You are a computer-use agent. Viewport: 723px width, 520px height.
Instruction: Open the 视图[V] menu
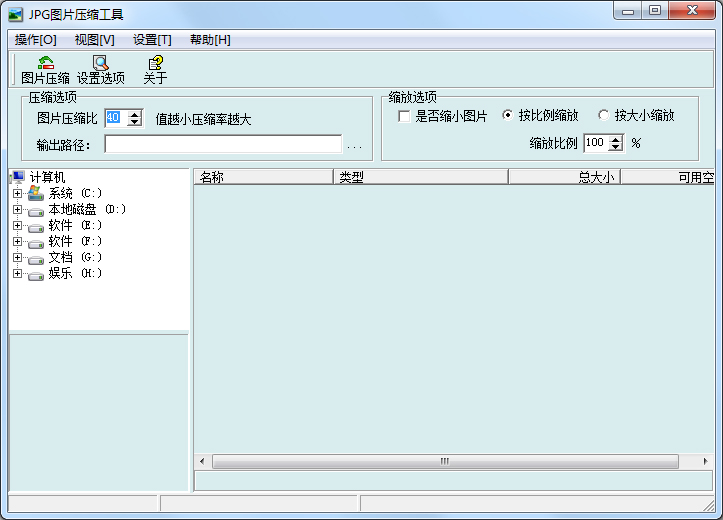click(x=95, y=40)
